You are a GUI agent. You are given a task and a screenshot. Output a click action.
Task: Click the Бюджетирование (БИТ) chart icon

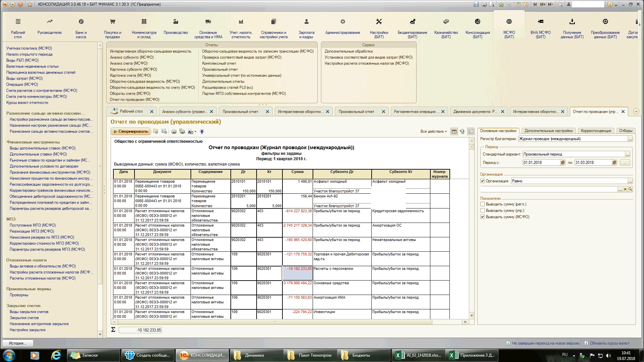412,22
